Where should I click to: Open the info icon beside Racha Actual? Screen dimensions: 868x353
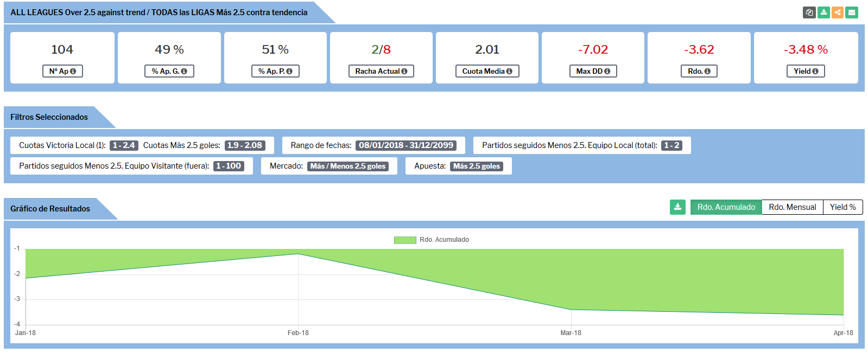click(404, 71)
